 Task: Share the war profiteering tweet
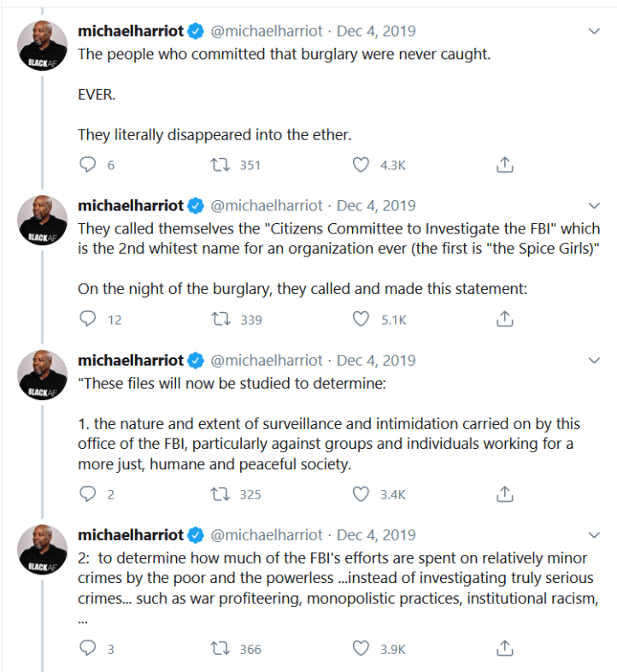(504, 649)
